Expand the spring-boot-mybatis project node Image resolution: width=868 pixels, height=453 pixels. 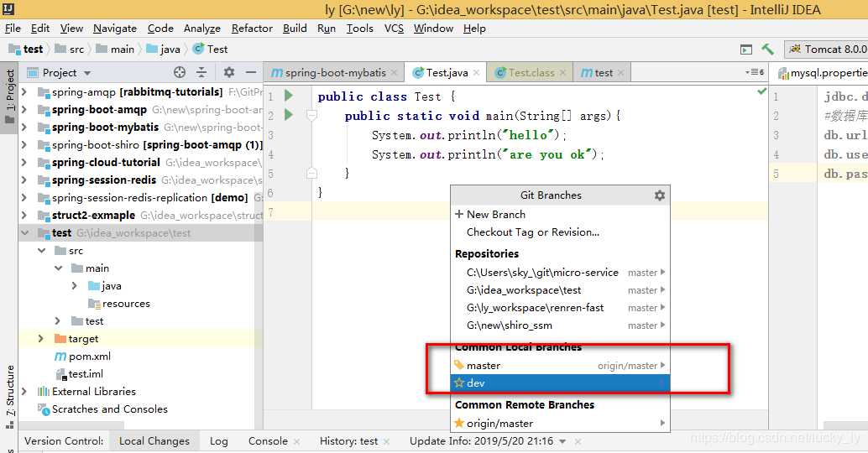[x=24, y=128]
